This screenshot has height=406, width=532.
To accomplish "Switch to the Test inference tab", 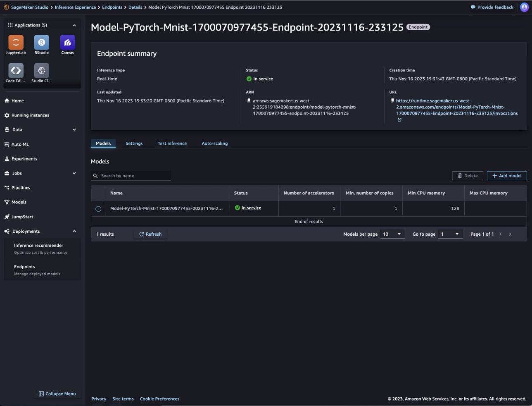I will coord(172,143).
